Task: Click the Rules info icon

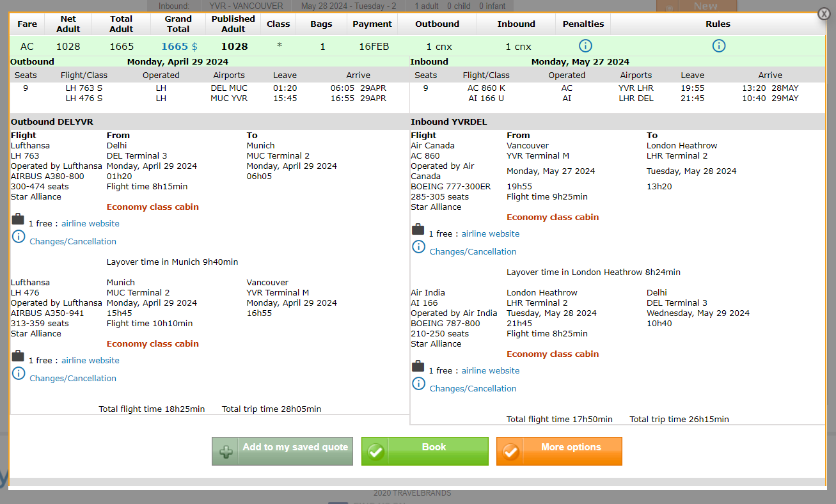Action: (718, 46)
